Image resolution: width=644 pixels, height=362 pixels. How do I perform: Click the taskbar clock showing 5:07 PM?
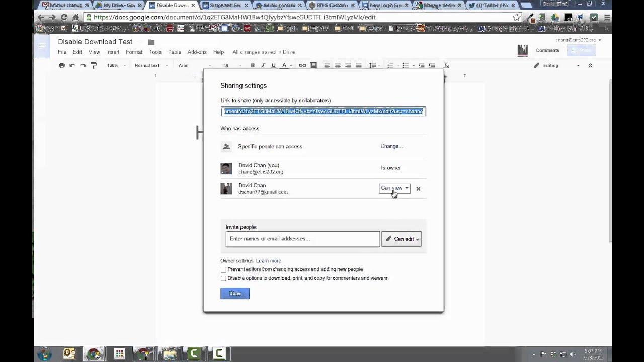594,354
